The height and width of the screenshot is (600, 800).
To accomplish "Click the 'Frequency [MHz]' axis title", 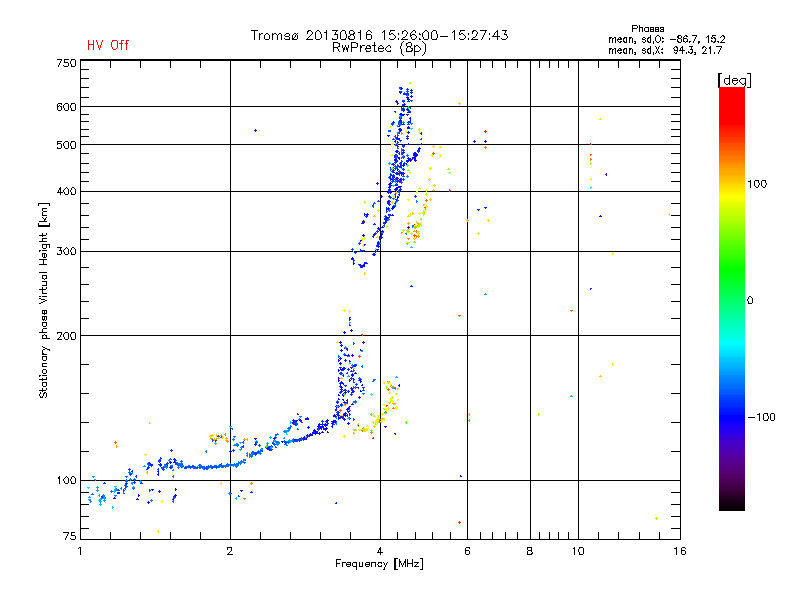I will point(379,564).
